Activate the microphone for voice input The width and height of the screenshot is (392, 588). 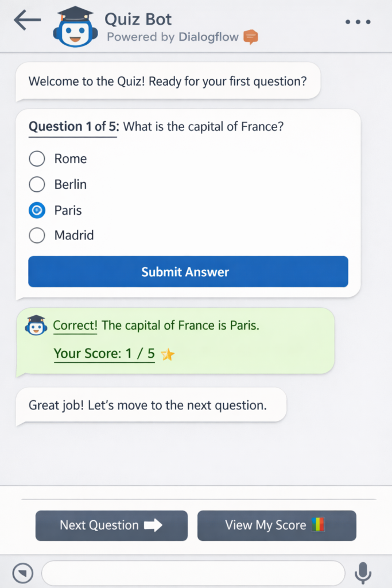tap(363, 572)
